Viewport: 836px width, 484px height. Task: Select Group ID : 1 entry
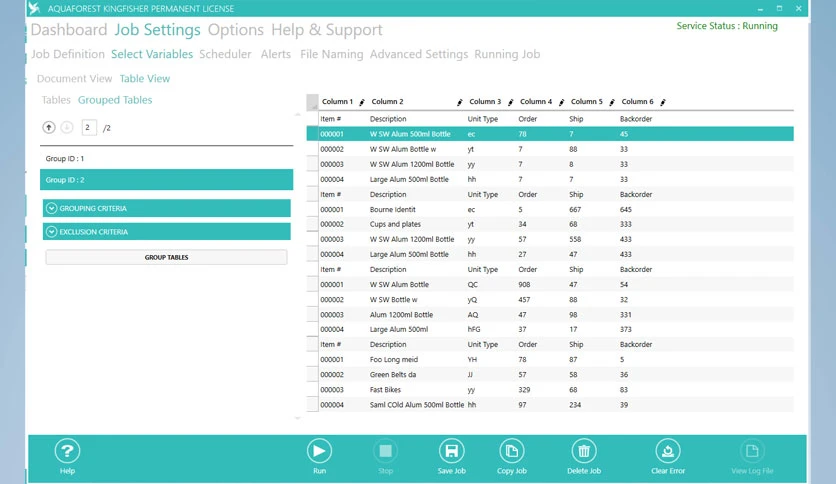(x=166, y=159)
